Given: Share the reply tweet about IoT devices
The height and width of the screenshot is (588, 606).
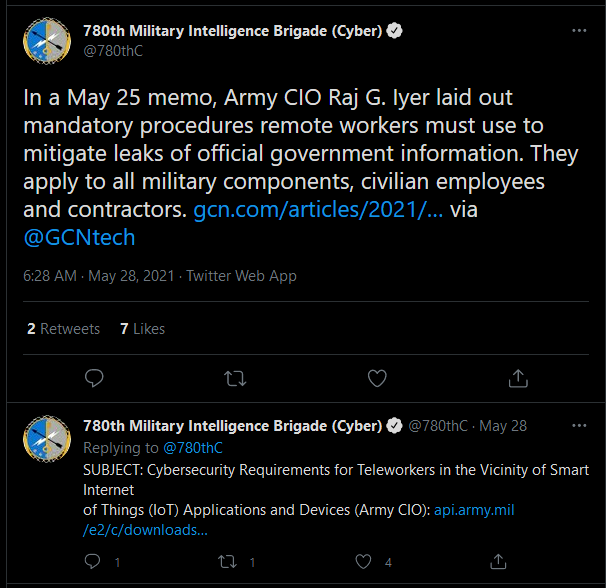Looking at the screenshot, I should (x=498, y=562).
